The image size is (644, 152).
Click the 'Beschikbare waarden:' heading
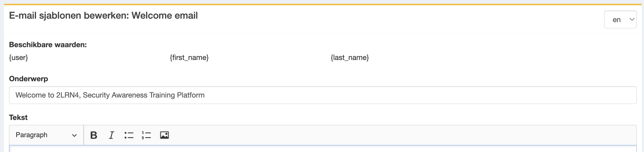(x=48, y=45)
